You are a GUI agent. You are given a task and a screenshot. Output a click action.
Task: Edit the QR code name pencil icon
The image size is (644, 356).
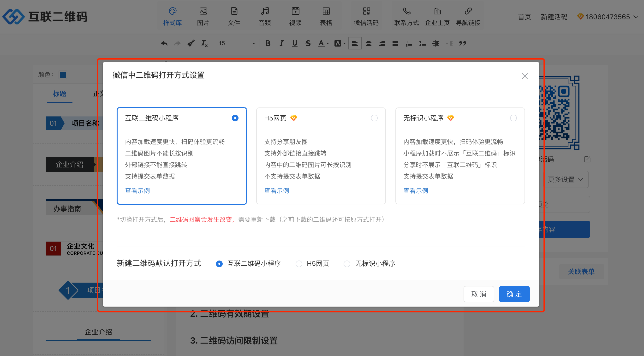click(587, 159)
